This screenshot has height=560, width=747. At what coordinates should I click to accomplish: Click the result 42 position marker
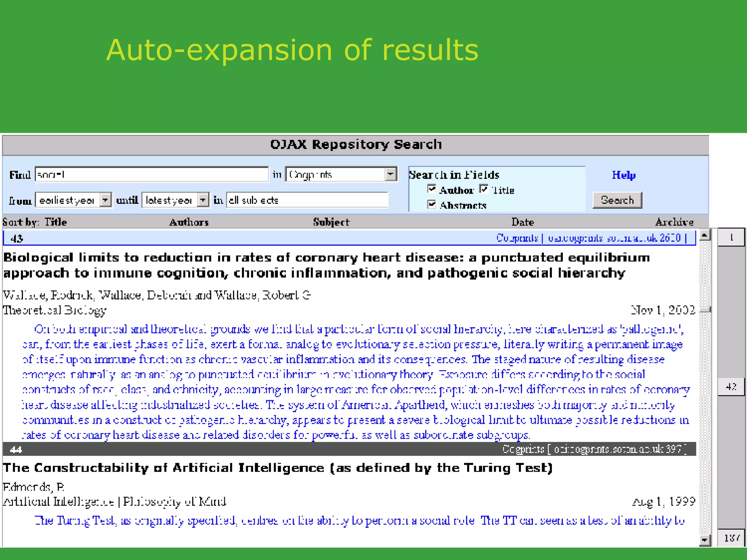point(731,386)
